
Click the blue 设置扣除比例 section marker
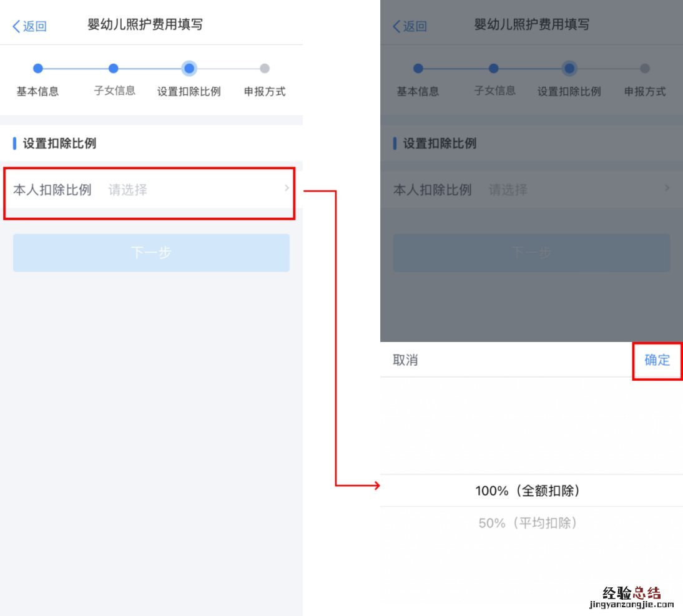click(15, 143)
